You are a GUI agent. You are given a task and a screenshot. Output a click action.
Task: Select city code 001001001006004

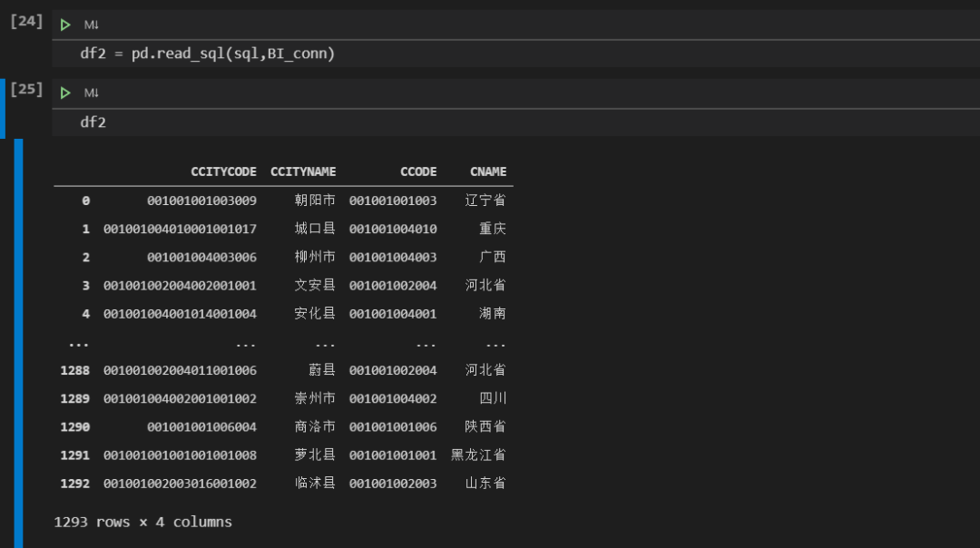click(201, 426)
